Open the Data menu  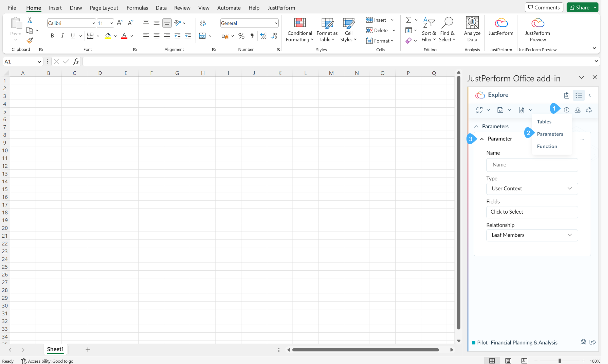pos(161,8)
